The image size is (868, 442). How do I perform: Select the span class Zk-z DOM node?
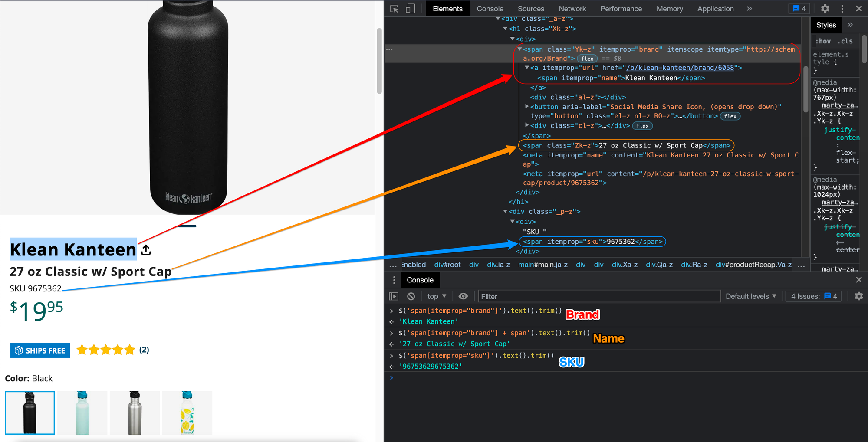tap(626, 145)
